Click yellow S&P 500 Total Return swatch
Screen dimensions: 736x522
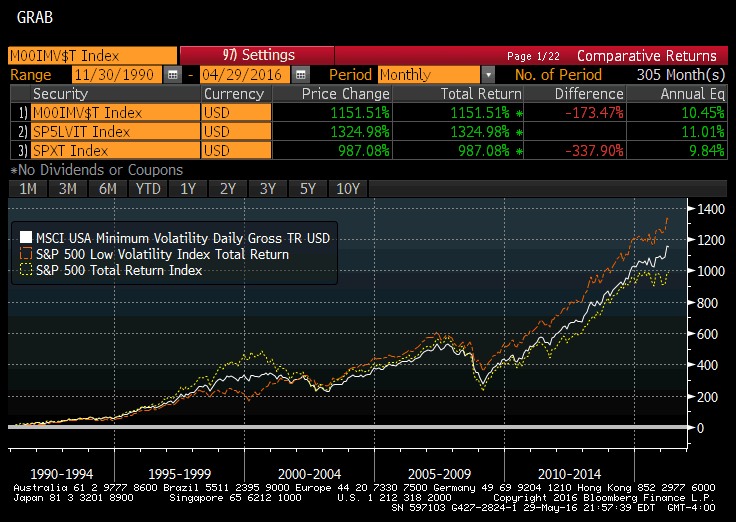(x=26, y=269)
